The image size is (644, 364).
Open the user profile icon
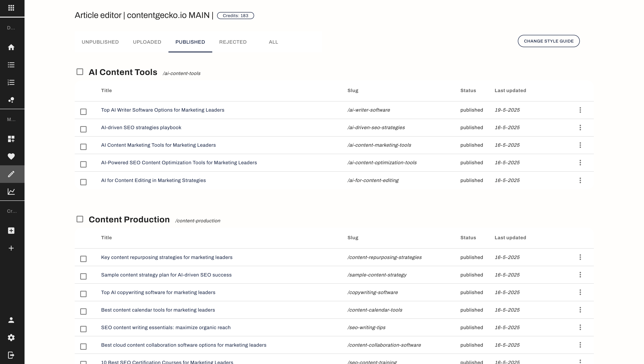click(x=11, y=320)
